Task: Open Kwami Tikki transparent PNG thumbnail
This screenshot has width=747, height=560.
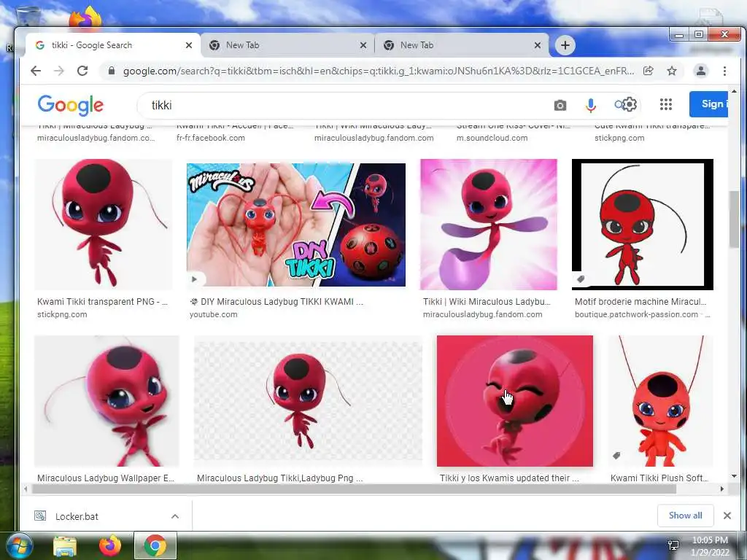Action: pyautogui.click(x=104, y=225)
